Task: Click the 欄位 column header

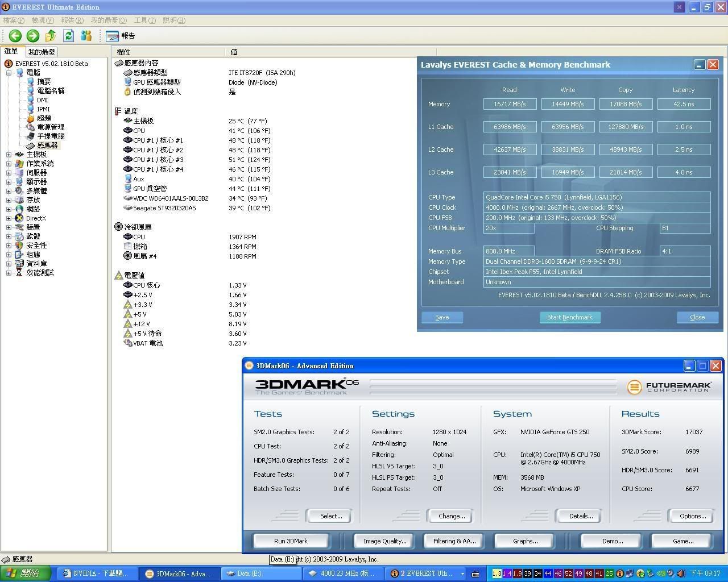Action: (123, 52)
